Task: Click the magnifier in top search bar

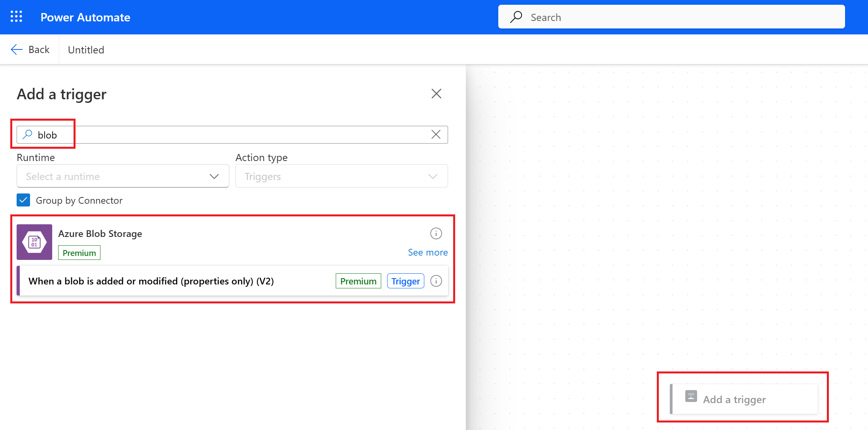Action: point(516,17)
